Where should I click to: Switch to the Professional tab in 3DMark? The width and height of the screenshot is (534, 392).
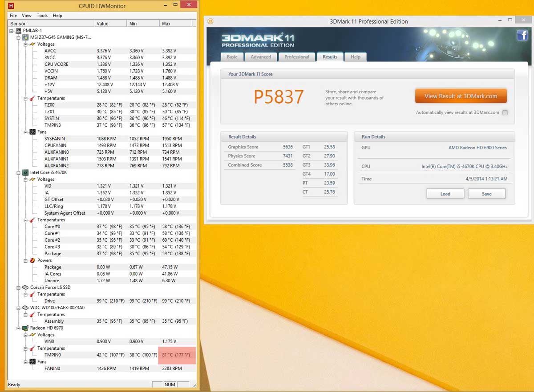pos(297,57)
